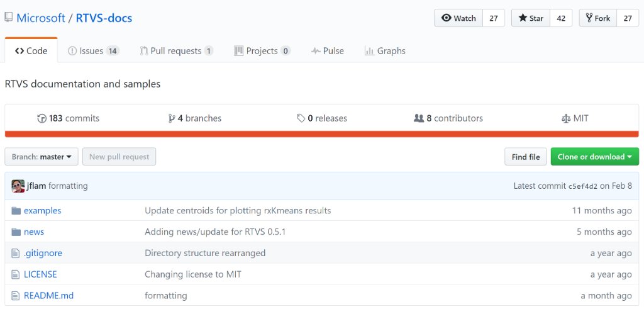644x309 pixels.
Task: Expand the Clone or download dropdown
Action: (595, 157)
